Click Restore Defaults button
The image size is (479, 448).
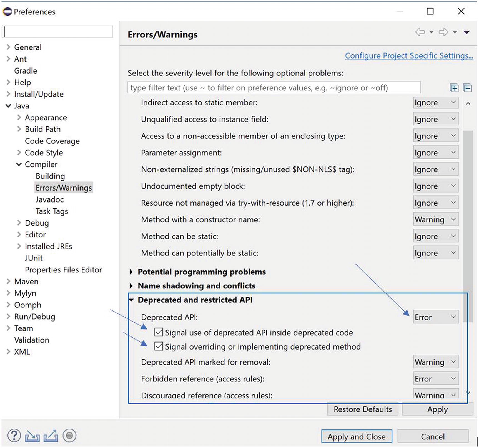point(363,409)
